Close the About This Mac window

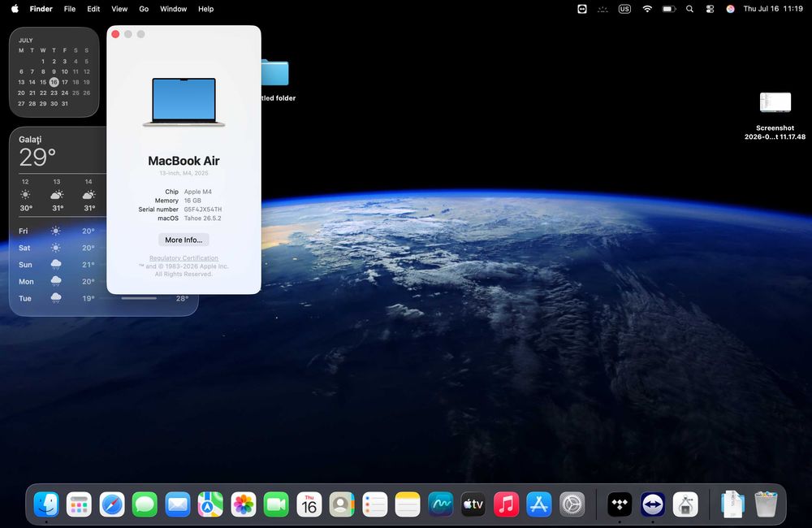click(x=115, y=34)
